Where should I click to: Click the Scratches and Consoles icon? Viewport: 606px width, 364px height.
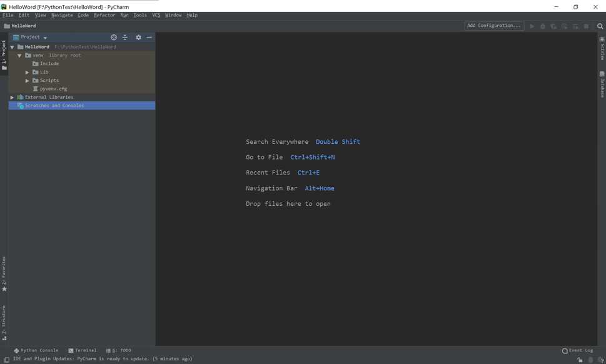click(x=21, y=106)
